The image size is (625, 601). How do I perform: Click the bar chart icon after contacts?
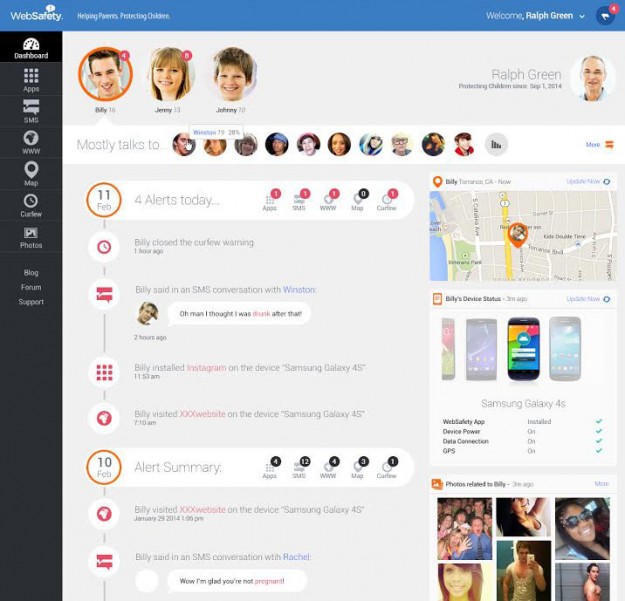pyautogui.click(x=496, y=144)
